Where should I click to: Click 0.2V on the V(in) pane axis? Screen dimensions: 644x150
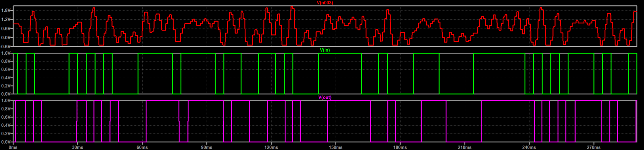coord(6,86)
